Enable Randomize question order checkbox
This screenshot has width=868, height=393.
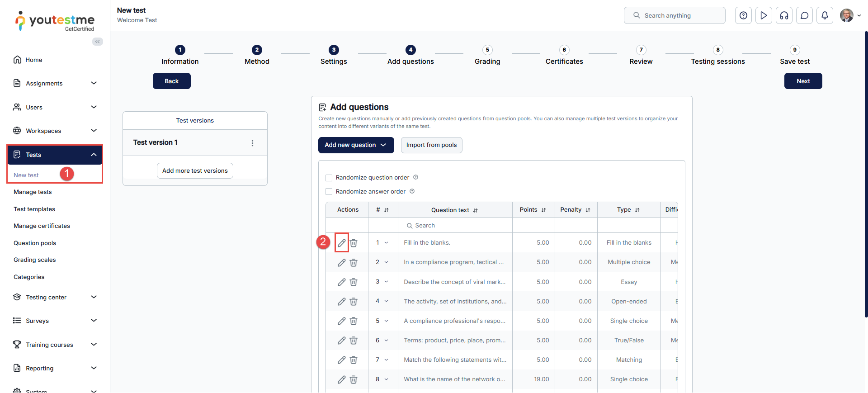[329, 178]
